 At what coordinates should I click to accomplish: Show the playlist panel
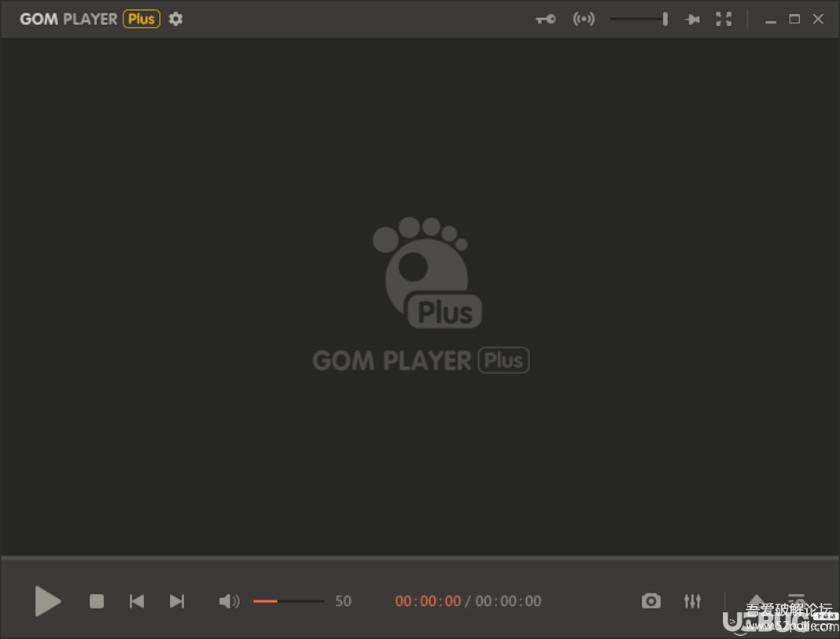click(x=797, y=600)
